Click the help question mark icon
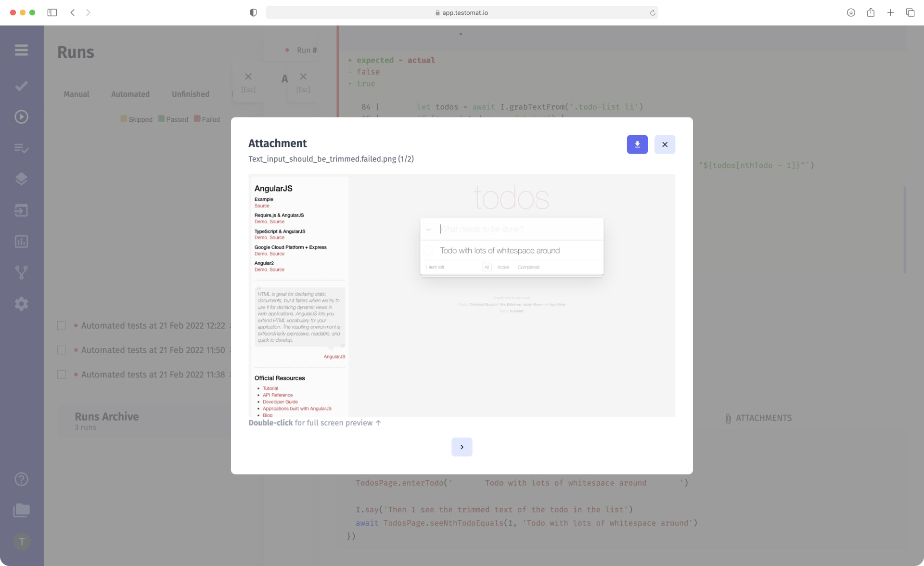 pyautogui.click(x=21, y=479)
